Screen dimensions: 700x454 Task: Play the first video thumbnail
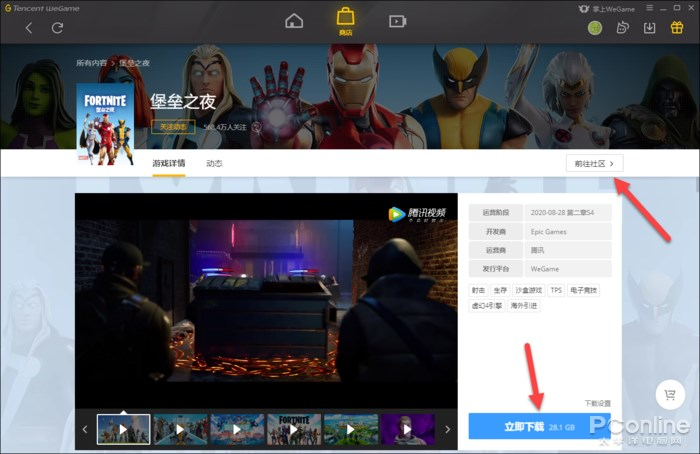(124, 429)
